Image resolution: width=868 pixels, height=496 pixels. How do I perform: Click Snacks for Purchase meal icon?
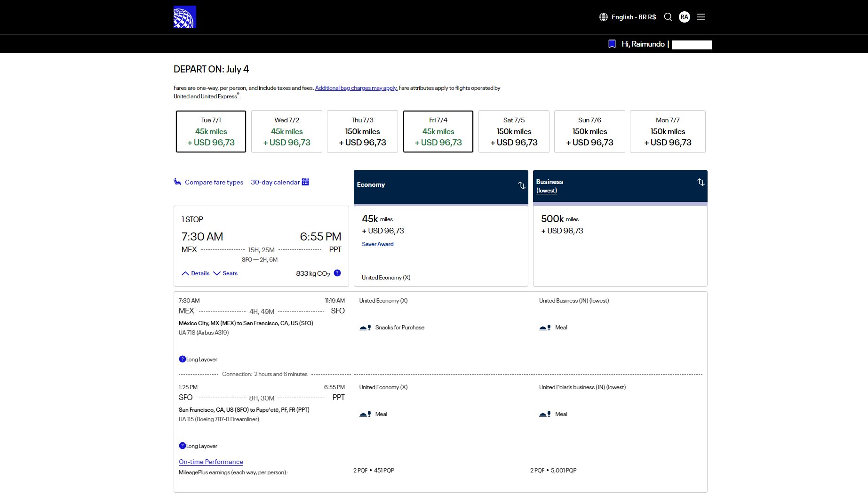(366, 328)
